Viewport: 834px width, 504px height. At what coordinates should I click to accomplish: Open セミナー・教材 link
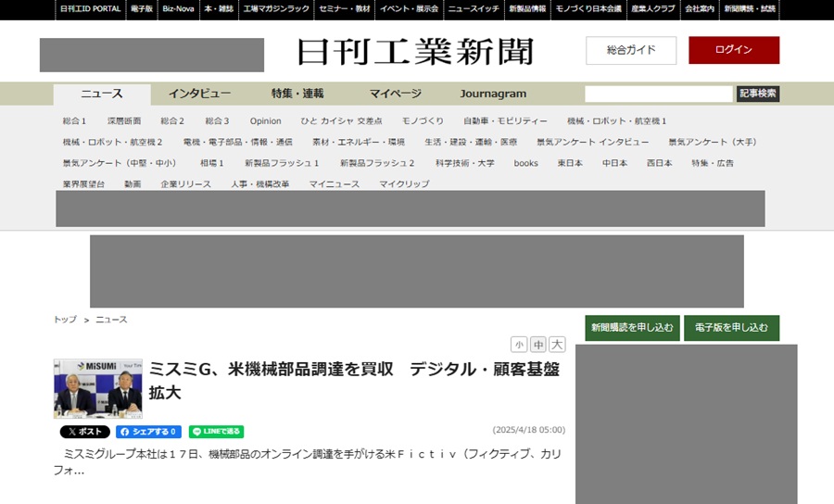click(344, 9)
